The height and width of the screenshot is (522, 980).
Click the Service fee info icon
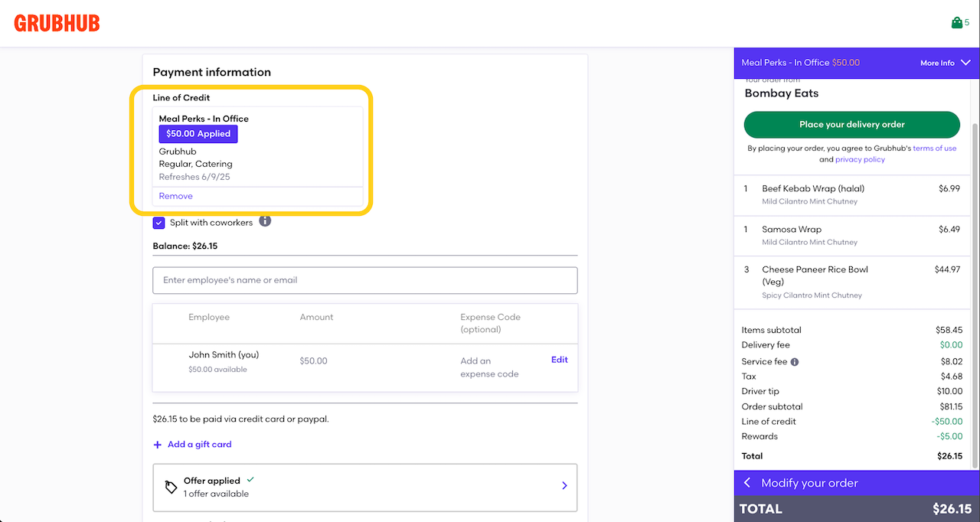[795, 362]
